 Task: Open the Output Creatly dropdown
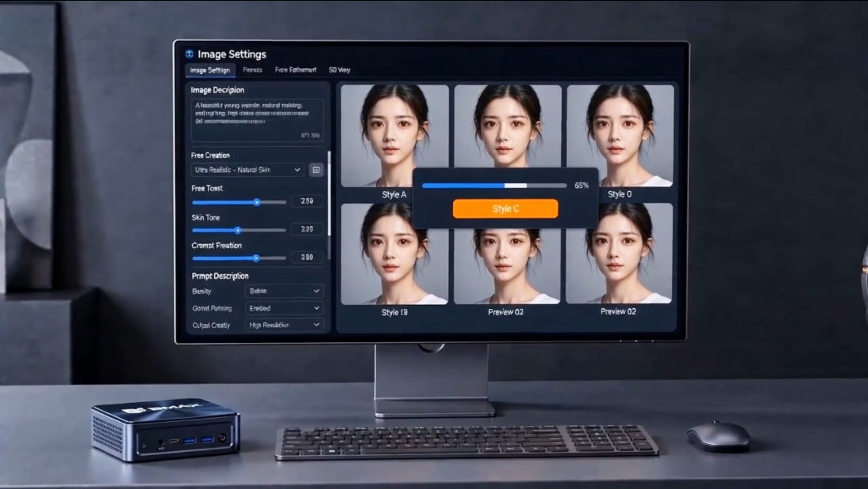[285, 325]
